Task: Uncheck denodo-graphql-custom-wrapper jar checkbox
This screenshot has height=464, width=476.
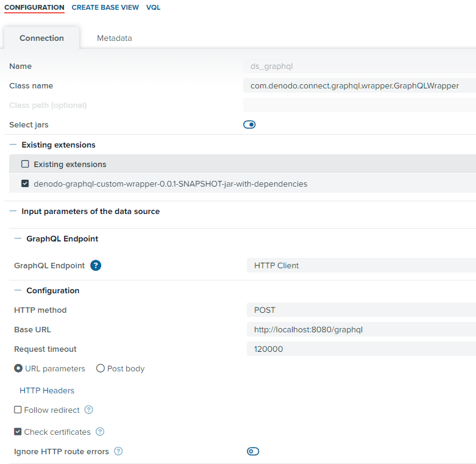Action: pos(25,184)
